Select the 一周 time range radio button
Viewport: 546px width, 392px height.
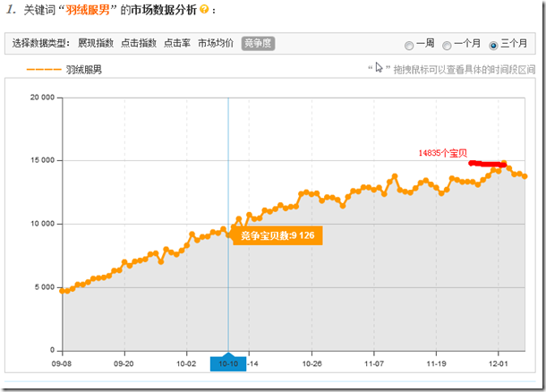click(x=409, y=44)
